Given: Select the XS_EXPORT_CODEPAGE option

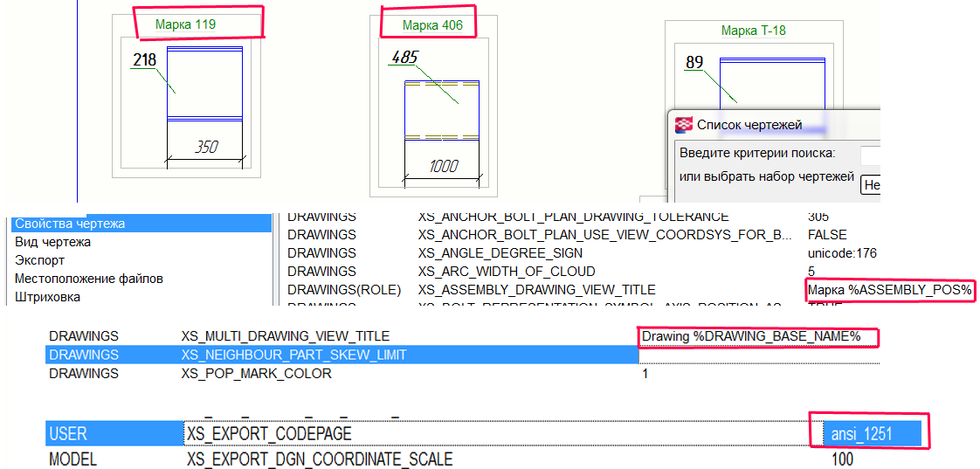Looking at the screenshot, I should (x=269, y=432).
